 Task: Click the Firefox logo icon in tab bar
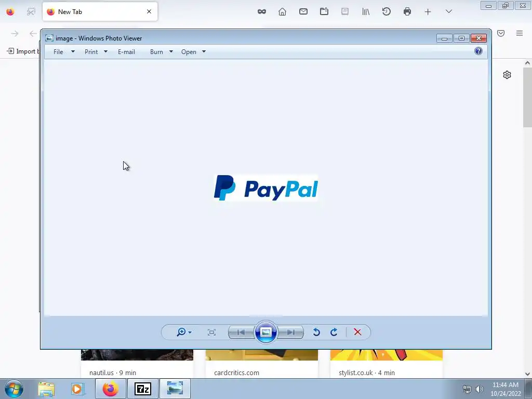click(10, 11)
